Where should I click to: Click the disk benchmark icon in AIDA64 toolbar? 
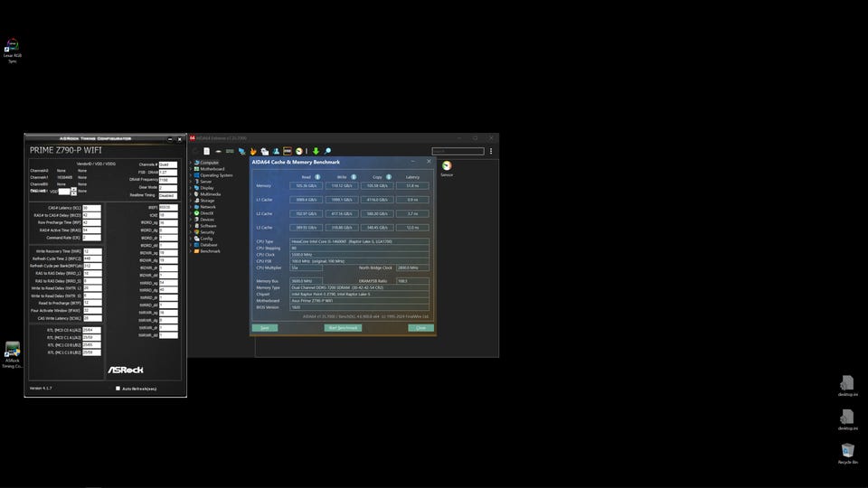[x=218, y=151]
